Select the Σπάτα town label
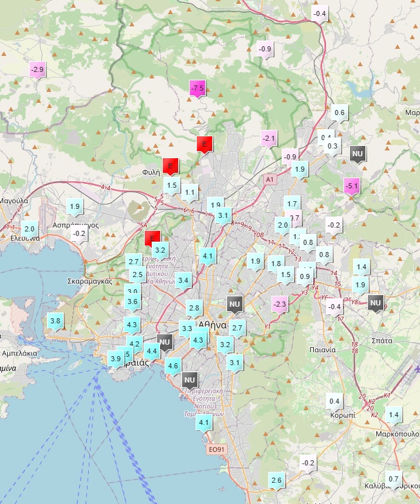 pyautogui.click(x=382, y=341)
